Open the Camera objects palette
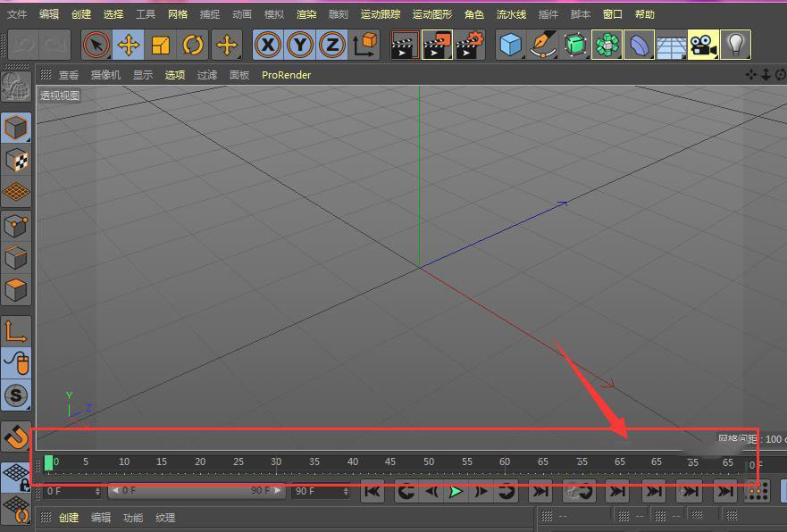Image resolution: width=787 pixels, height=532 pixels. 703,46
